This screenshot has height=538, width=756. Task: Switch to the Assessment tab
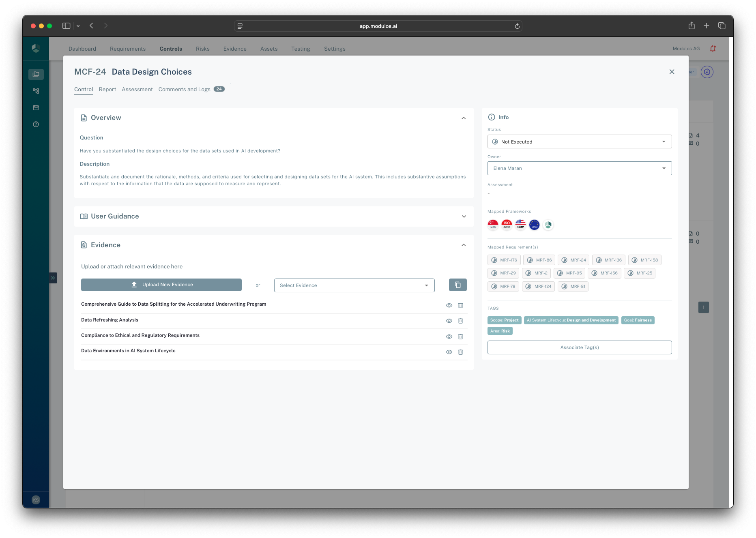[x=137, y=90]
